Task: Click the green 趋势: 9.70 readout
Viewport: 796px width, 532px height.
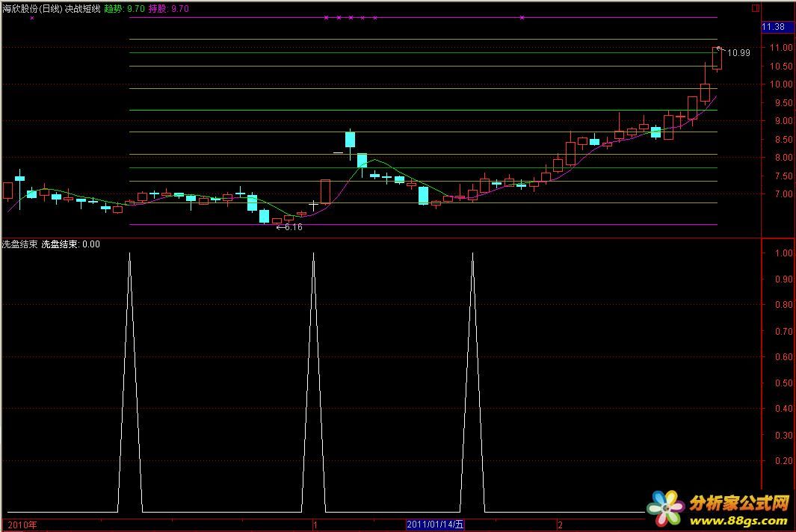Action: [124, 9]
